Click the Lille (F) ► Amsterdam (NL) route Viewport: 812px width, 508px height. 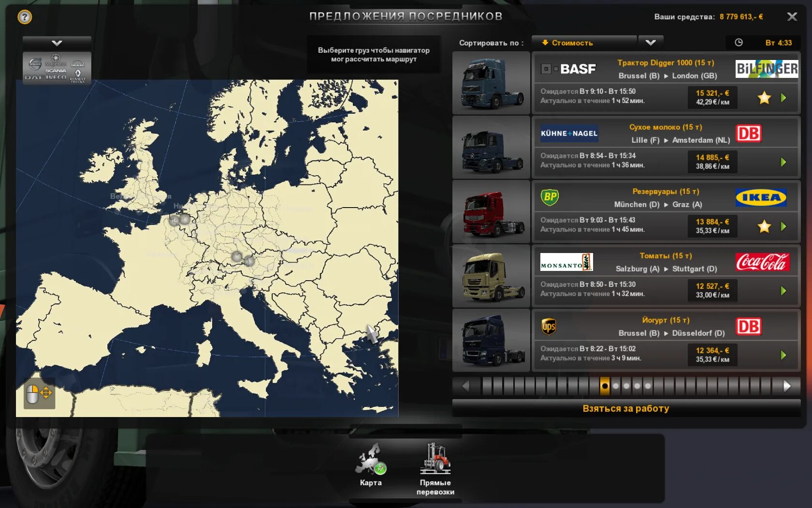click(681, 140)
